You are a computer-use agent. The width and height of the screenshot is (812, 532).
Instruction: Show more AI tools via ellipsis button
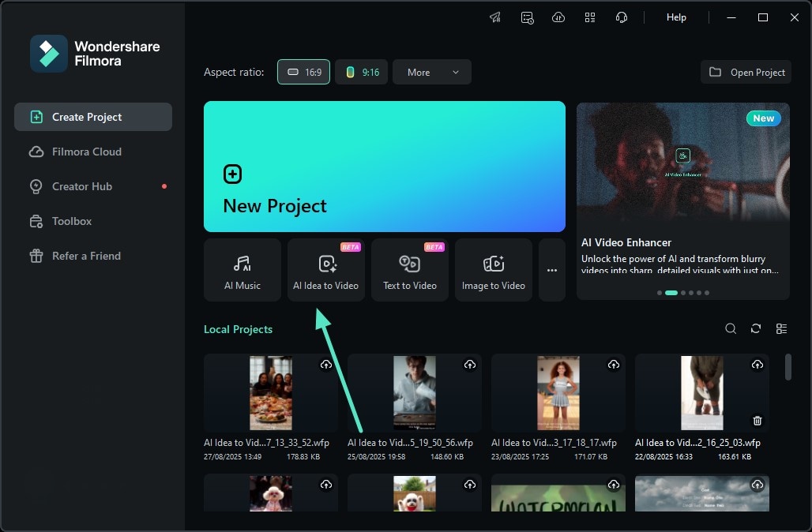click(x=552, y=270)
